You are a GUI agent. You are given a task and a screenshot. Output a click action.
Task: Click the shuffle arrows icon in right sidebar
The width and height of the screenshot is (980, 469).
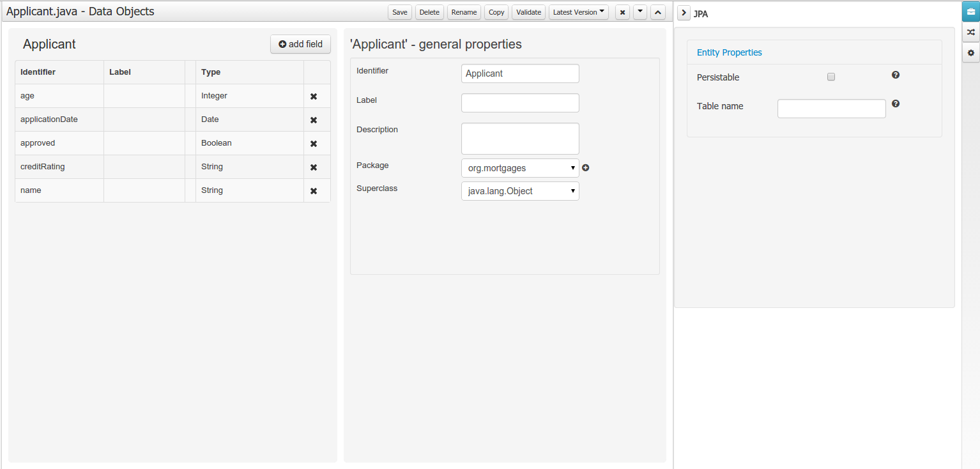(970, 32)
